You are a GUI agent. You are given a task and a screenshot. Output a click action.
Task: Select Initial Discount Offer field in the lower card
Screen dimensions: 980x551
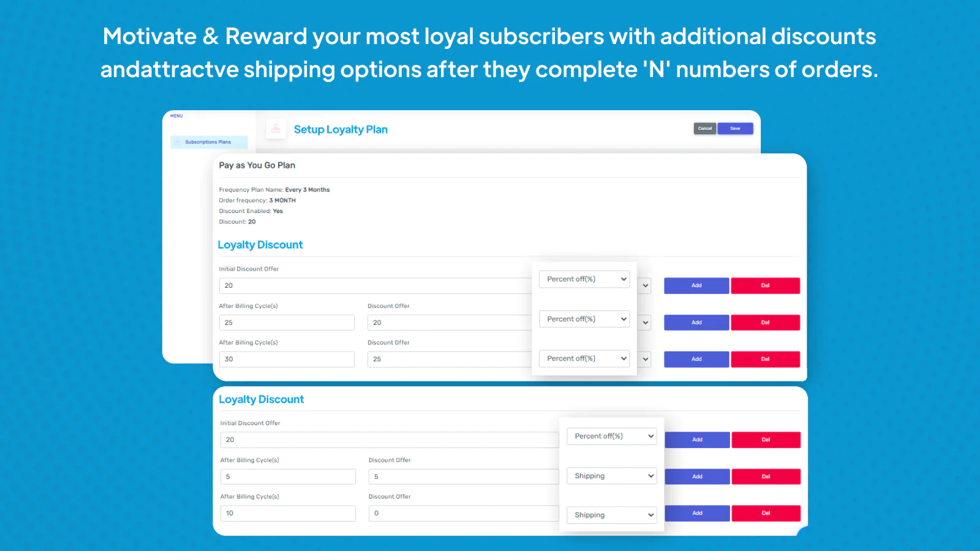(x=389, y=440)
